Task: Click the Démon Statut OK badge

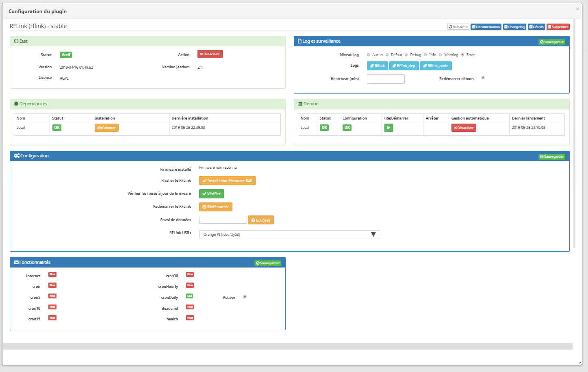Action: click(324, 128)
